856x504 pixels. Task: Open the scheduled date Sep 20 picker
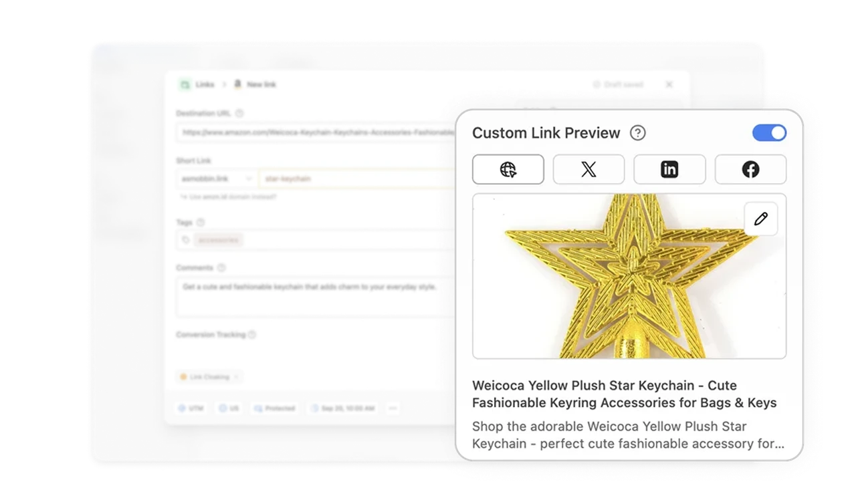click(x=342, y=408)
